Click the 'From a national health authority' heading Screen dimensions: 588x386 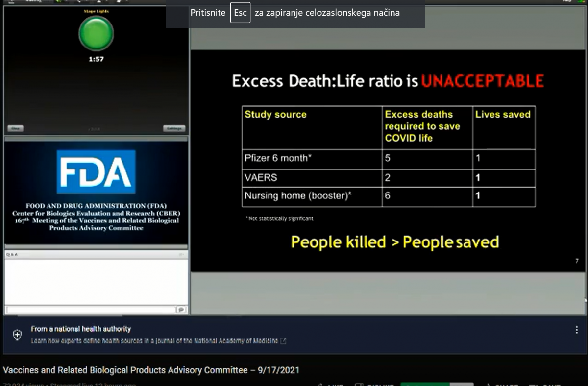81,329
